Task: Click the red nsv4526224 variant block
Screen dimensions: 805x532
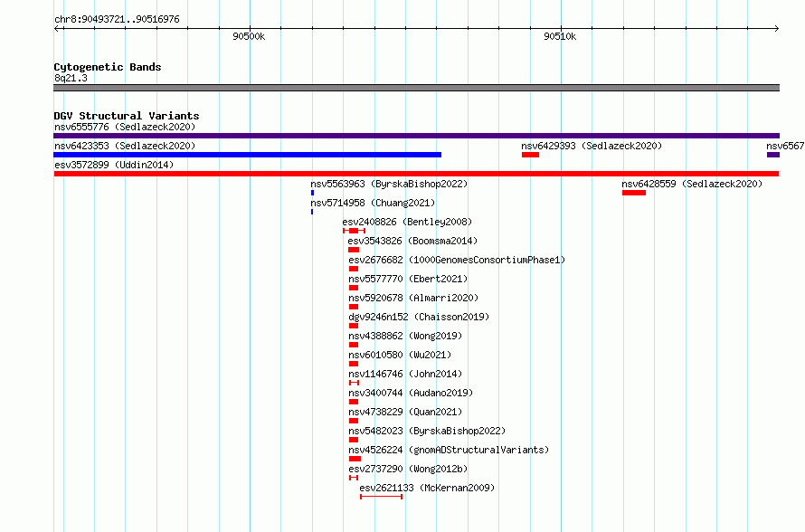Action: [355, 459]
